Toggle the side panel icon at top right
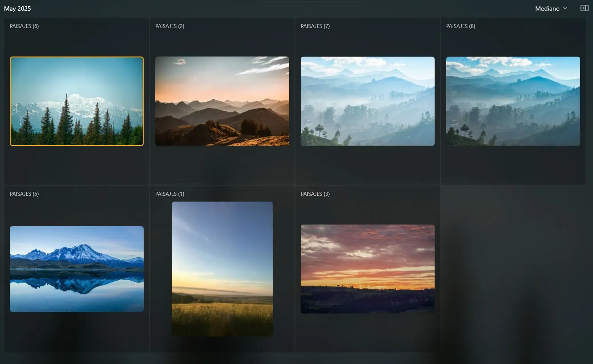Image resolution: width=593 pixels, height=364 pixels. tap(585, 8)
